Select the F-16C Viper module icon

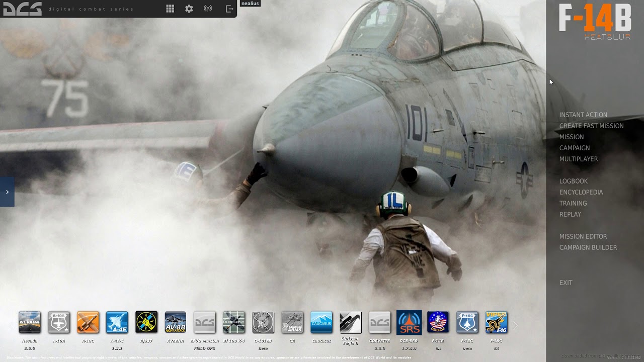click(497, 322)
